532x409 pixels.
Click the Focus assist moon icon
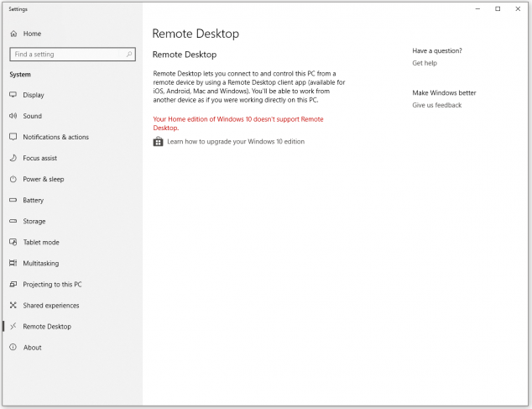point(13,158)
